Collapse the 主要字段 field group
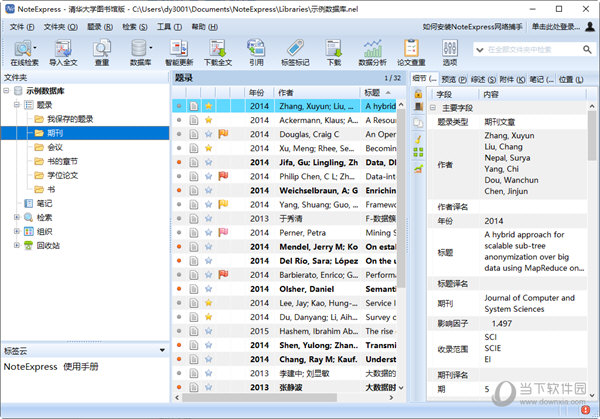Screen dimensions: 600x419 [433, 108]
